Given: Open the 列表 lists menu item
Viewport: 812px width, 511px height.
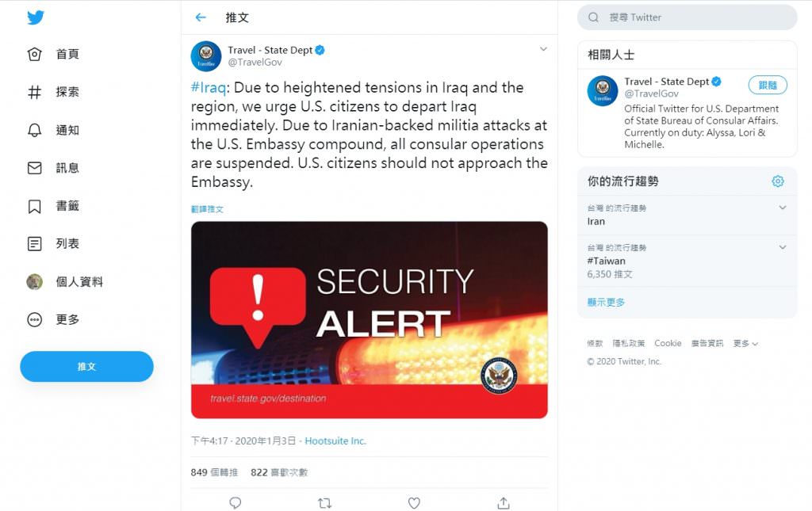Looking at the screenshot, I should click(x=52, y=243).
